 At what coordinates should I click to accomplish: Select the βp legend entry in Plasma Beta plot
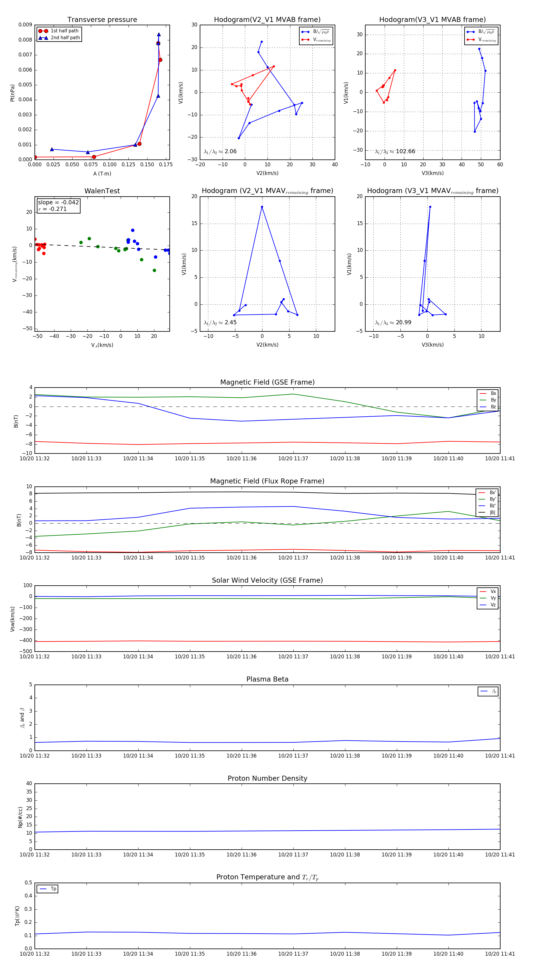tap(488, 691)
